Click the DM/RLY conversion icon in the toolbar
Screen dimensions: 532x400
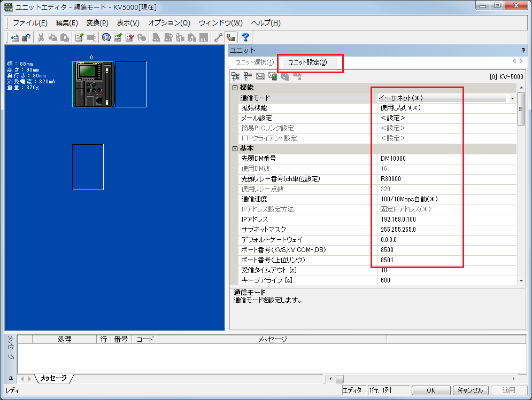point(106,37)
